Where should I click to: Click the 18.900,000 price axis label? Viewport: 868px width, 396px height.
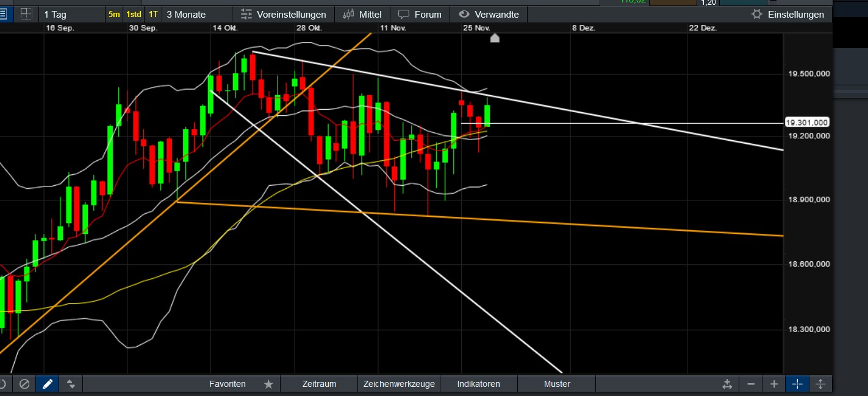(x=809, y=200)
